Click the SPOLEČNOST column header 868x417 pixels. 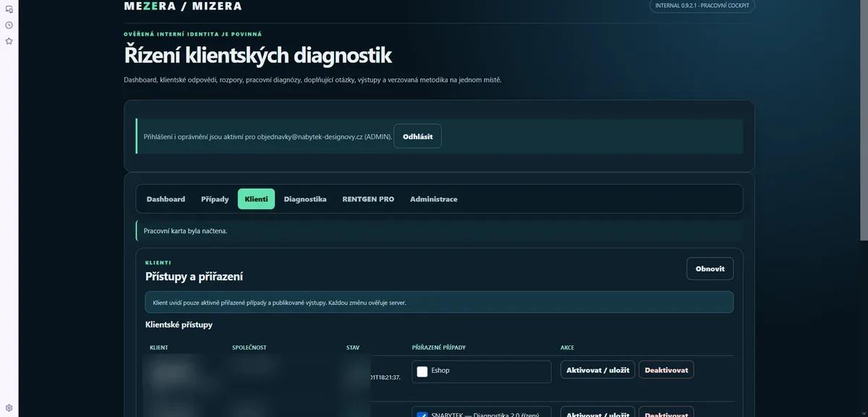coord(250,347)
